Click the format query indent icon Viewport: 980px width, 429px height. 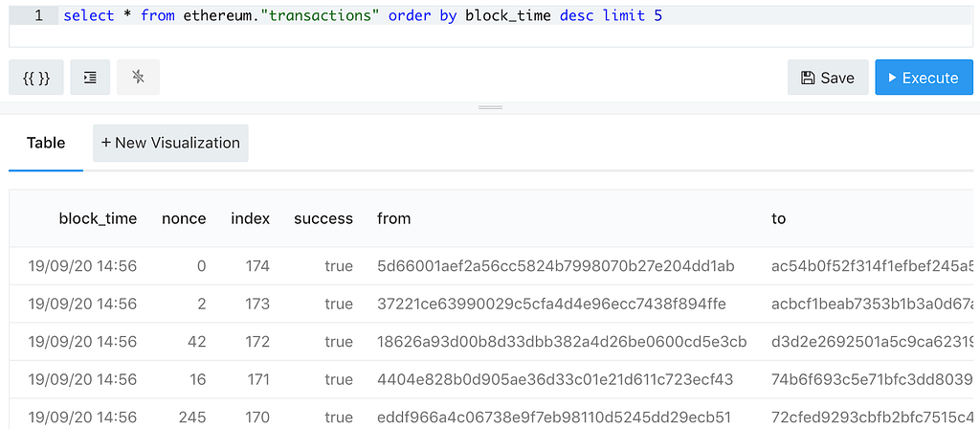[90, 78]
